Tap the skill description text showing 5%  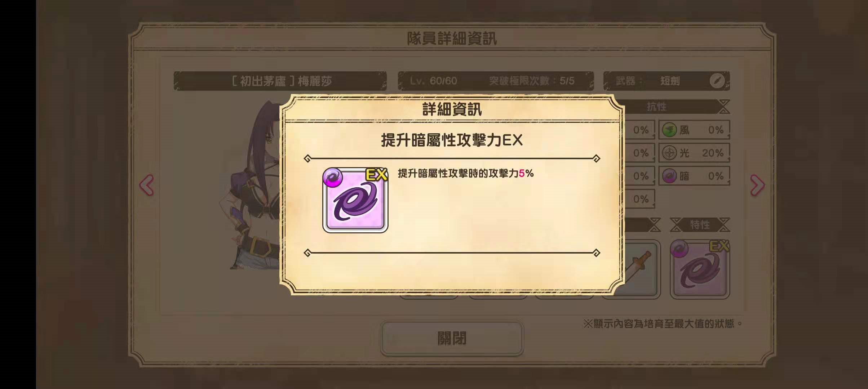(x=465, y=173)
